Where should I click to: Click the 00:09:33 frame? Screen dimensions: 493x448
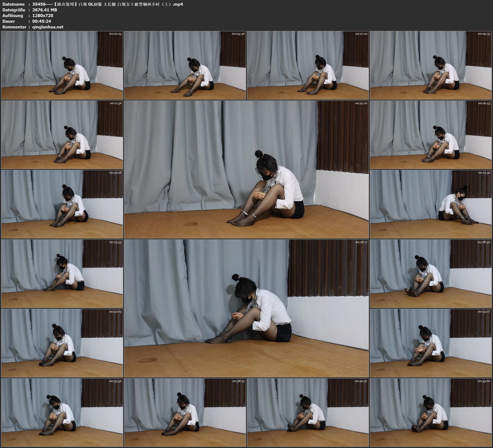431,65
